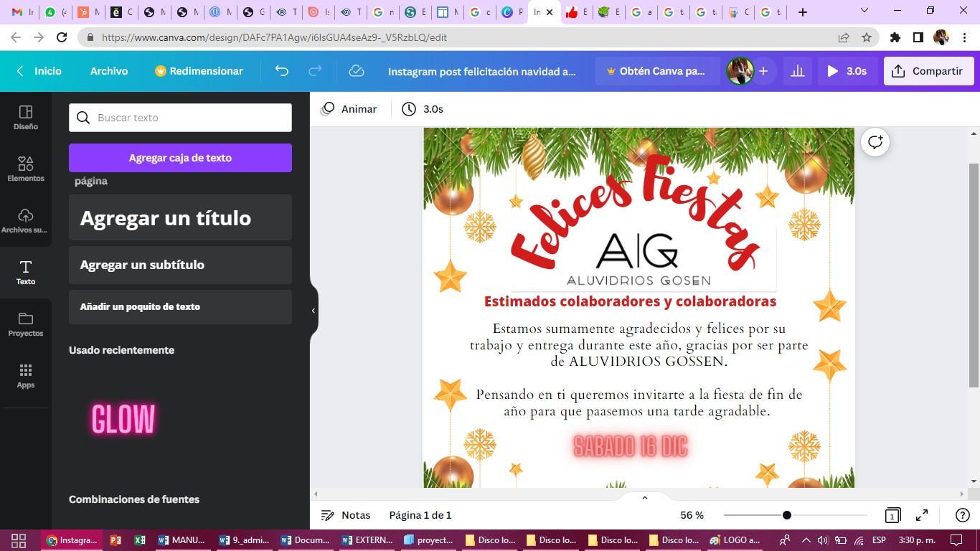Open the Notas panel
This screenshot has width=980, height=551.
pos(345,515)
